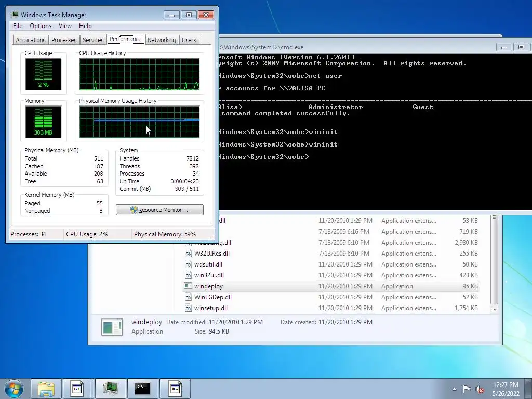Switch to the Users tab
532x399 pixels.
(189, 40)
